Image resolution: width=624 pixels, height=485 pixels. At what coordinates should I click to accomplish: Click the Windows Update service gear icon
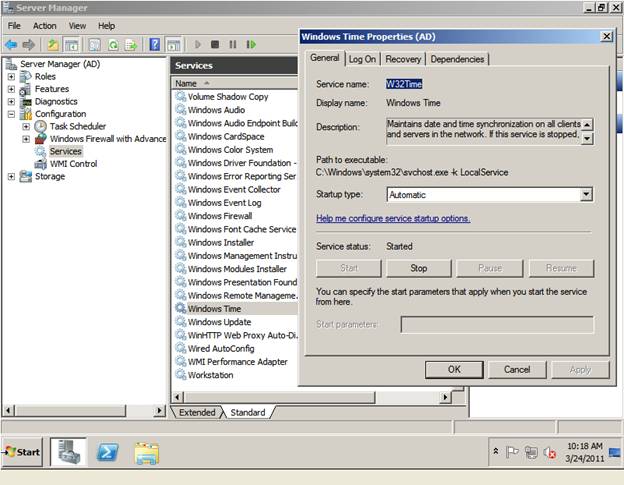click(x=181, y=321)
